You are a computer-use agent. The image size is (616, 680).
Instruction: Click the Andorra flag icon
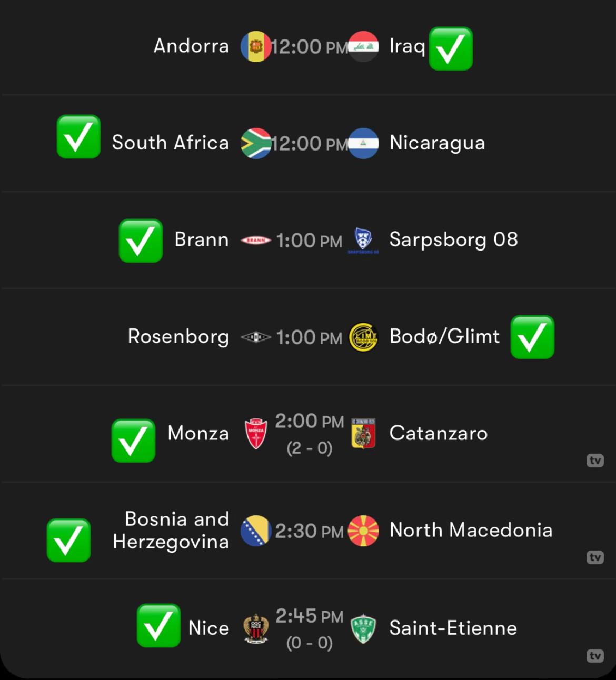pyautogui.click(x=256, y=47)
